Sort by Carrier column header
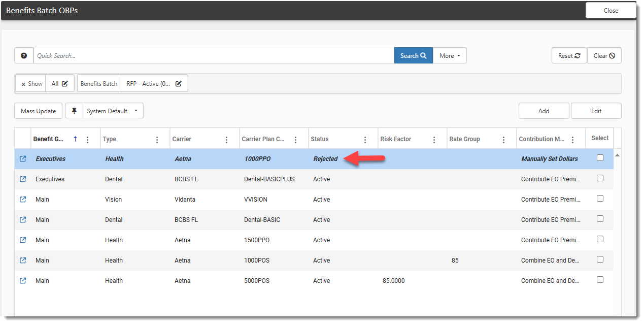Image resolution: width=644 pixels, height=324 pixels. pos(182,139)
